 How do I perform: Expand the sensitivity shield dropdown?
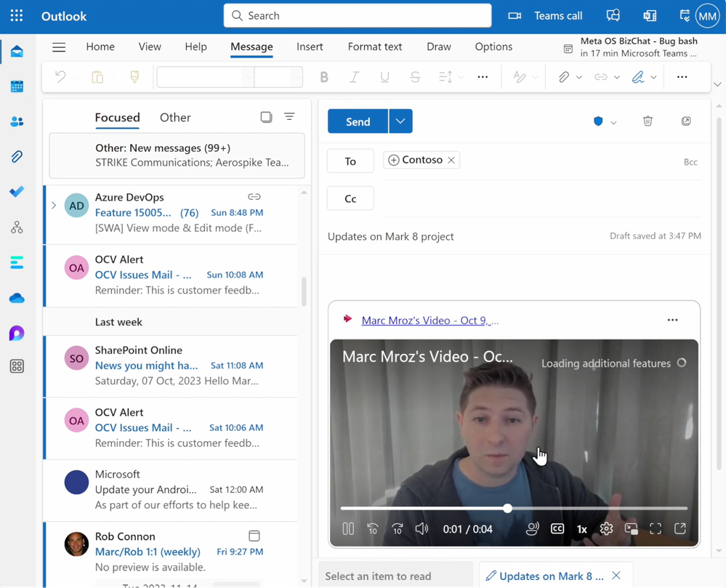pos(613,123)
